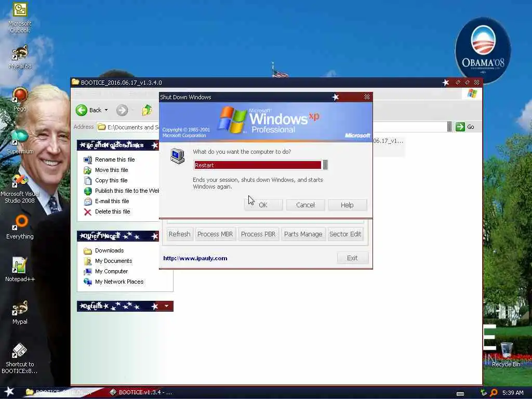Viewport: 532px width, 399px height.
Task: Open Downloads in Other Places
Action: coord(109,250)
